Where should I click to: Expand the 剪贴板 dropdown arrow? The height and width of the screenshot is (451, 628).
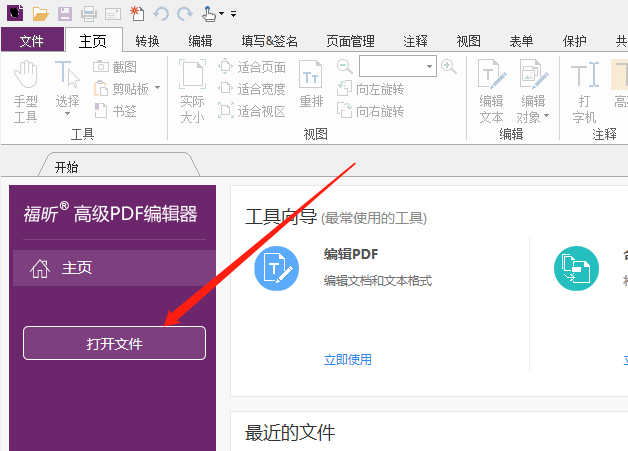pos(157,87)
